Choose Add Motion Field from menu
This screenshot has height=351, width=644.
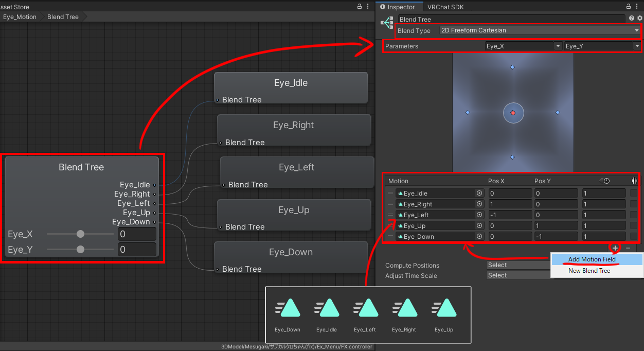coord(592,259)
